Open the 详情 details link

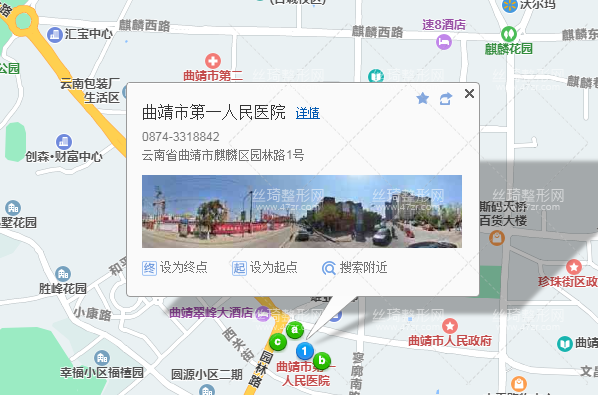(308, 113)
